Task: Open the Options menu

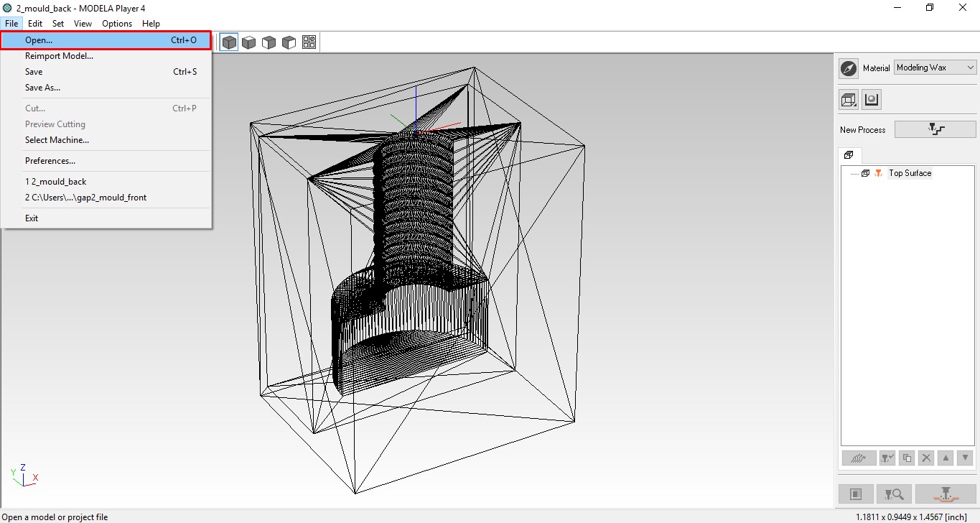Action: 117,24
